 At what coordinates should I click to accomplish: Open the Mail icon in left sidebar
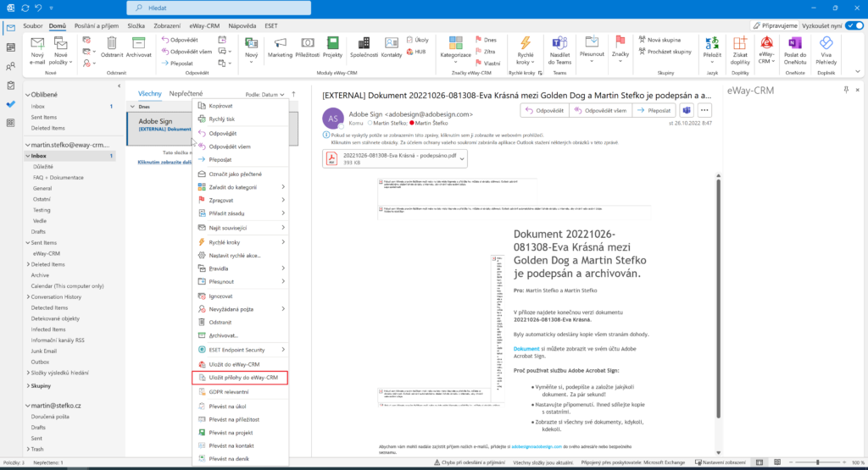(10, 28)
